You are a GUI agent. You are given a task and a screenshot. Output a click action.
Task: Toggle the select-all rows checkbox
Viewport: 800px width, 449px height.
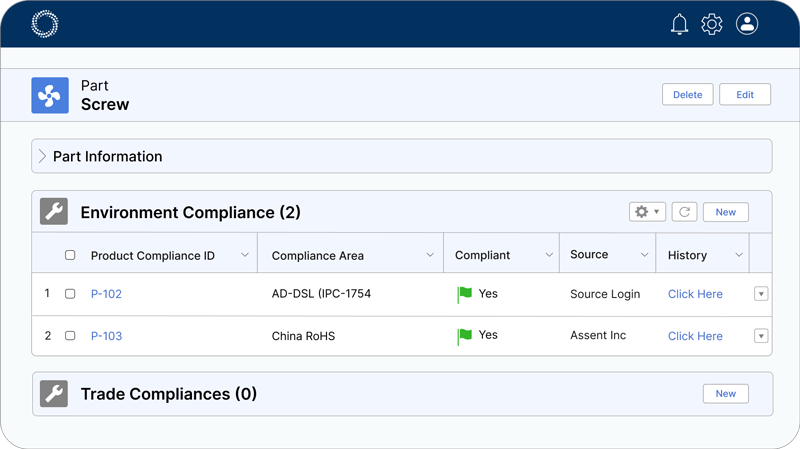[70, 255]
